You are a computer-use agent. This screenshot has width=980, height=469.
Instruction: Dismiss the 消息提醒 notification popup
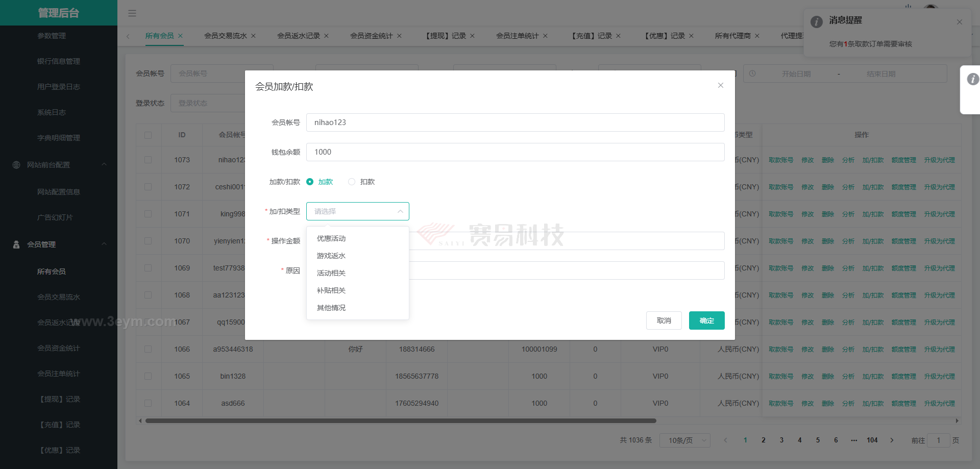[x=959, y=22]
